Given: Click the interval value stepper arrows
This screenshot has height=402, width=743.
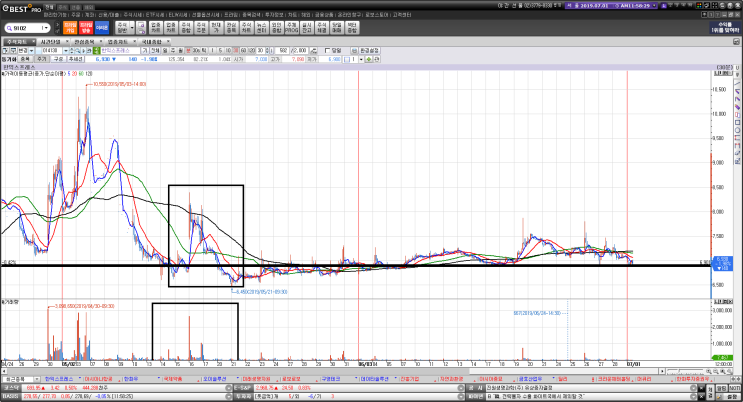Looking at the screenshot, I should (x=267, y=50).
